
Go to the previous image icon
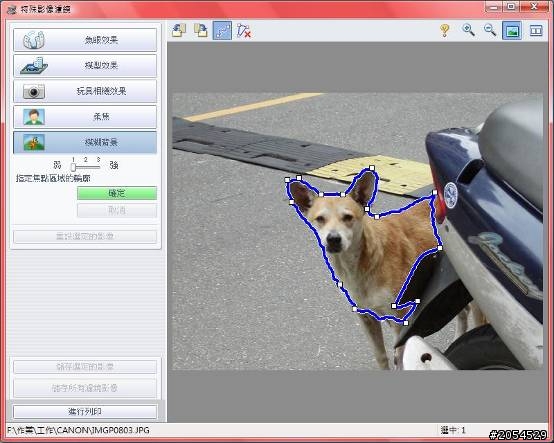179,30
